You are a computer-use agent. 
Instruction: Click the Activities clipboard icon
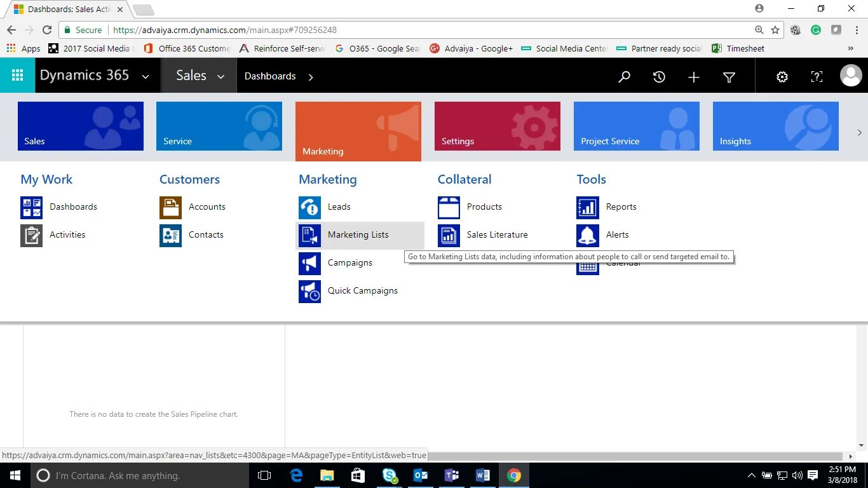point(31,236)
